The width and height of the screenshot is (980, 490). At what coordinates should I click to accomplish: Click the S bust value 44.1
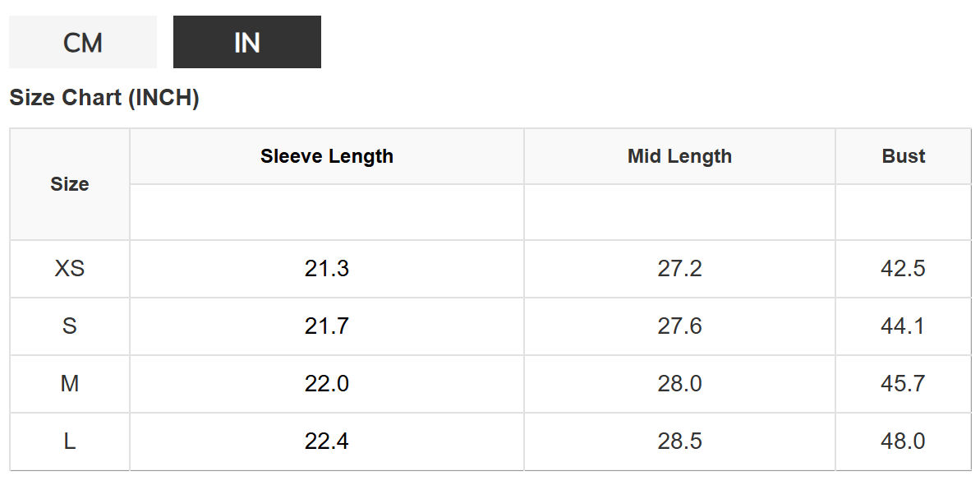click(x=903, y=326)
